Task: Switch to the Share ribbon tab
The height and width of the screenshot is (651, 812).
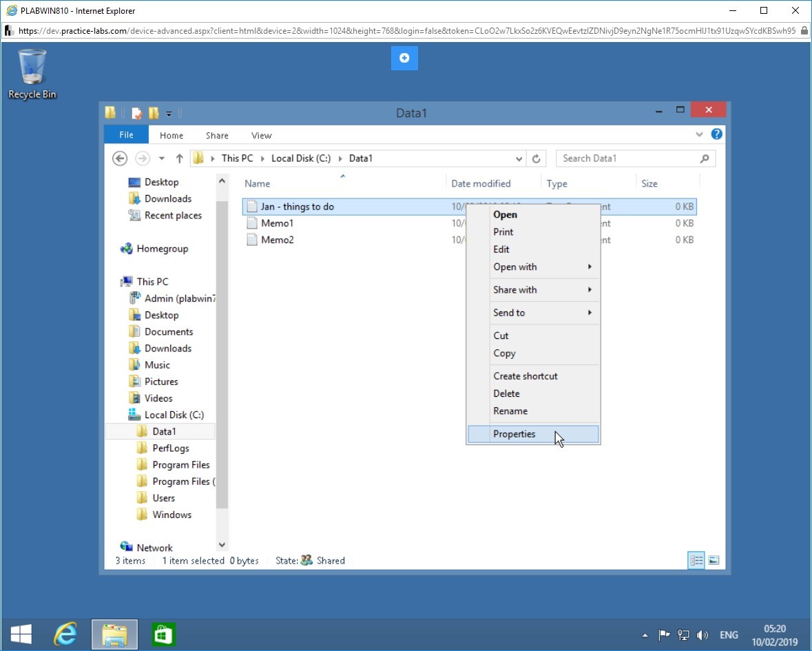Action: (217, 135)
